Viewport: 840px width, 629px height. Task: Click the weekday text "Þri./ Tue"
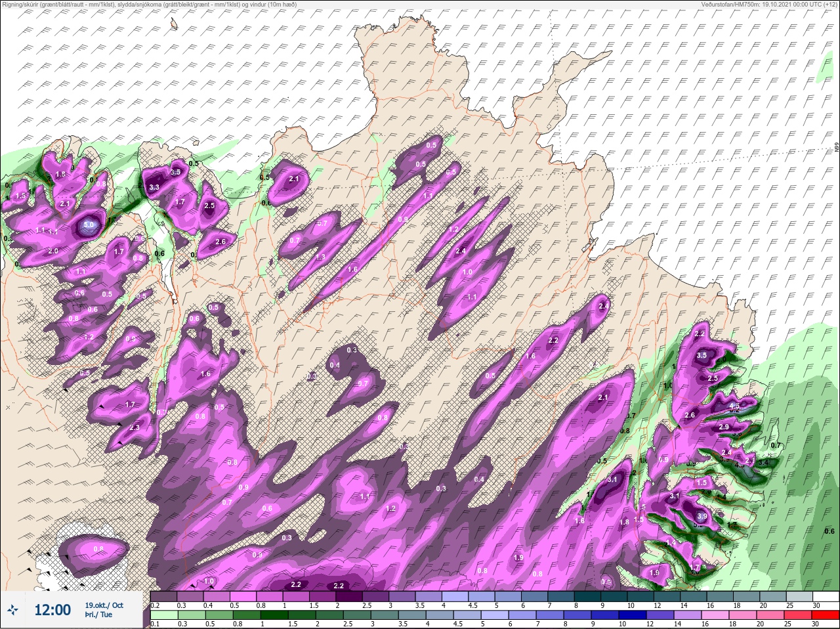(98, 615)
